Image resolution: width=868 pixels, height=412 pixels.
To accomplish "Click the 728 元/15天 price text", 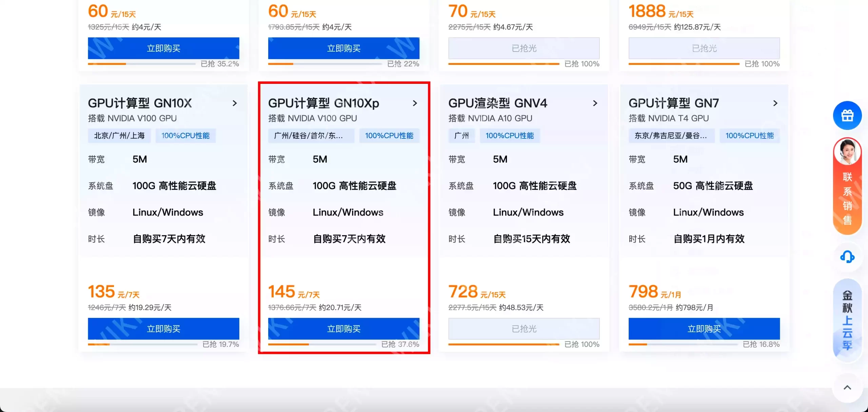I will point(477,292).
